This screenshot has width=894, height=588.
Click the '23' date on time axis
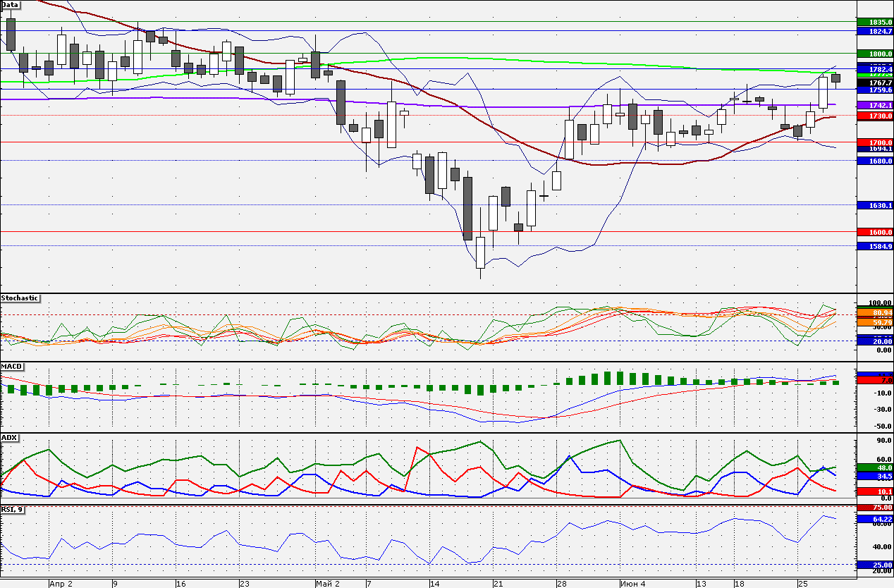(x=245, y=584)
